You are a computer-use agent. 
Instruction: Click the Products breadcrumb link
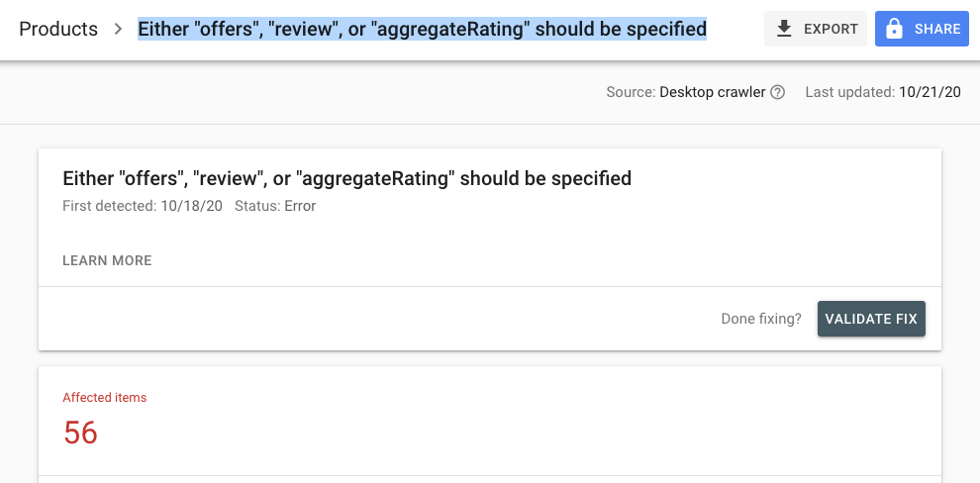coord(58,29)
